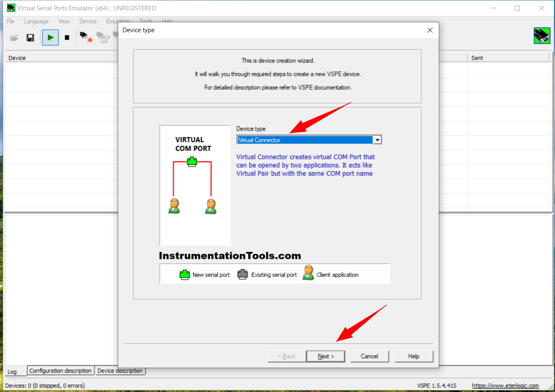Click the Help button in wizard
Image resolution: width=555 pixels, height=392 pixels.
pos(414,356)
